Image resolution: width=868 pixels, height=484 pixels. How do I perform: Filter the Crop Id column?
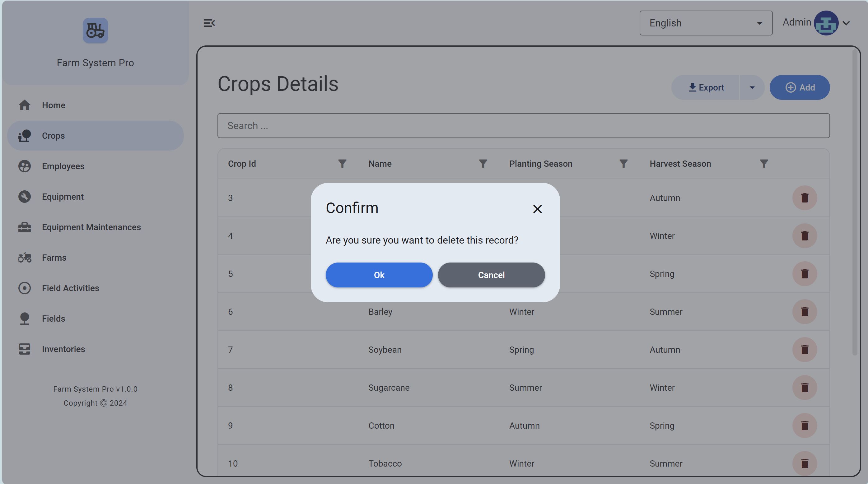point(342,164)
